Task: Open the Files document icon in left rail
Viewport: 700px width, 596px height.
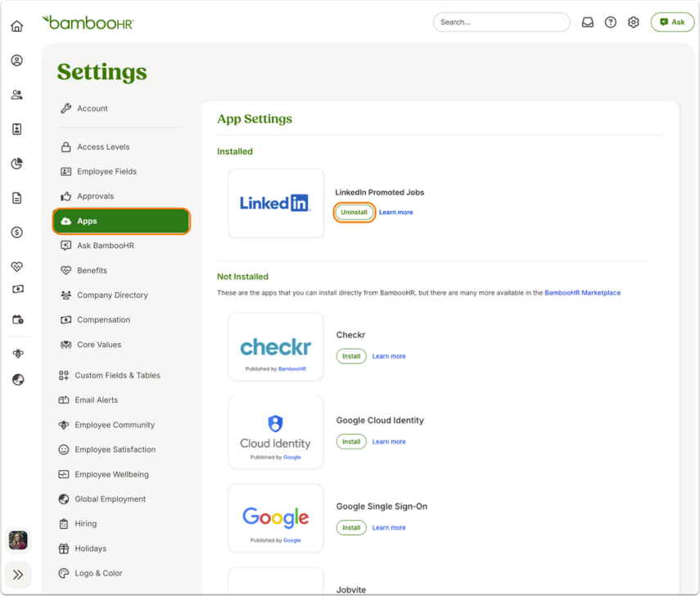Action: tap(17, 198)
